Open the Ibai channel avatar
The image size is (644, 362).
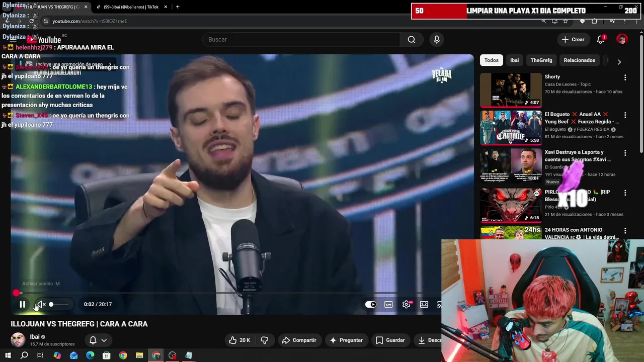point(18,340)
